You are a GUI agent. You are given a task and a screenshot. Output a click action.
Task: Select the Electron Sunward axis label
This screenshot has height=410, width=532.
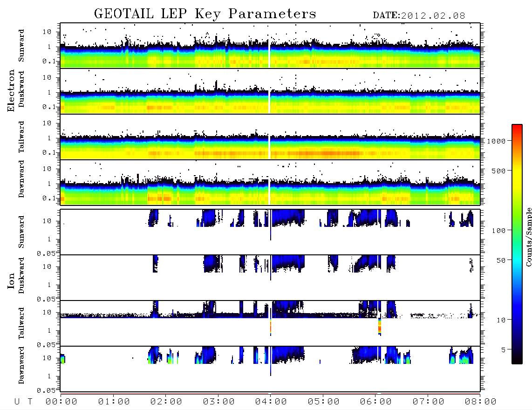21,46
